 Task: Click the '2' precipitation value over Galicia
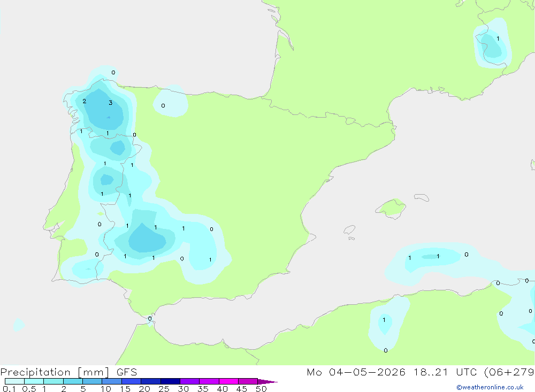pyautogui.click(x=85, y=101)
